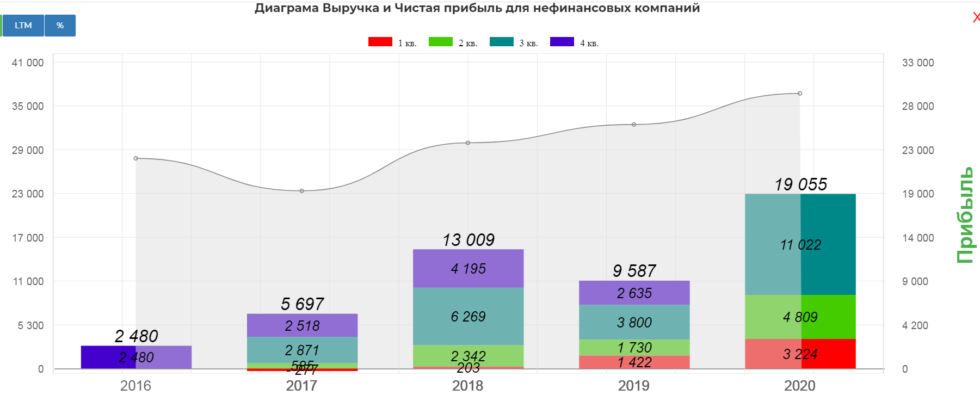The height and width of the screenshot is (420, 980).
Task: Select the 2020 point at the line's end
Action: [800, 94]
